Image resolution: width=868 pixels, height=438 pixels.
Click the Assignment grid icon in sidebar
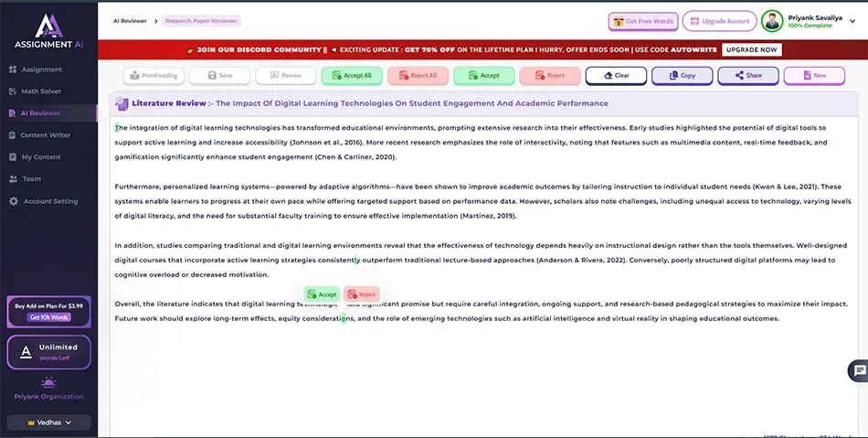(x=13, y=69)
